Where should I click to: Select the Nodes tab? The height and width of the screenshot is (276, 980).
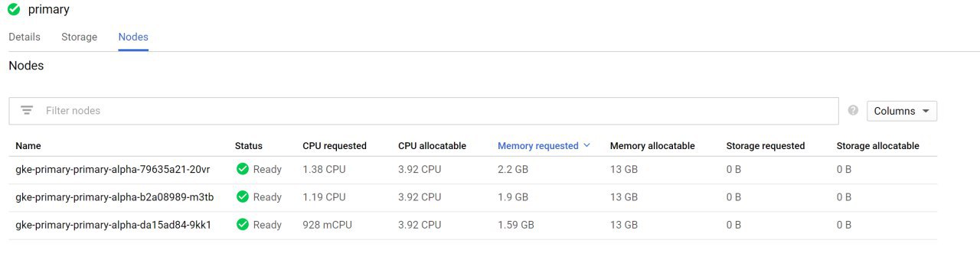[133, 37]
